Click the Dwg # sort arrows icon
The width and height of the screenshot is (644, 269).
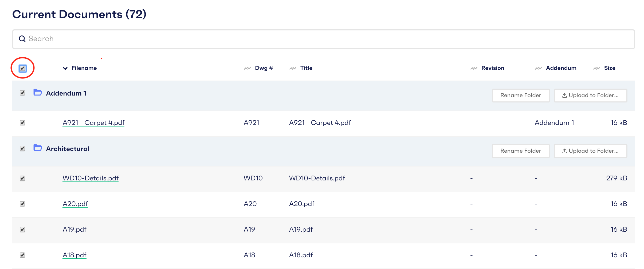click(x=247, y=68)
